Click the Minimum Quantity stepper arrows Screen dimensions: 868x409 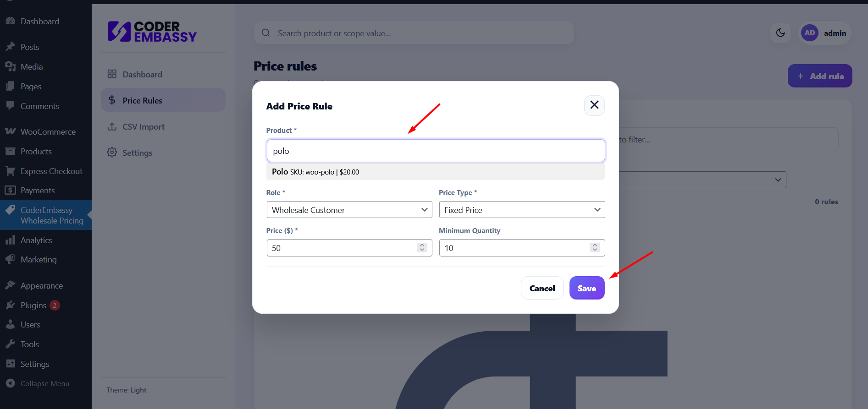(x=595, y=248)
